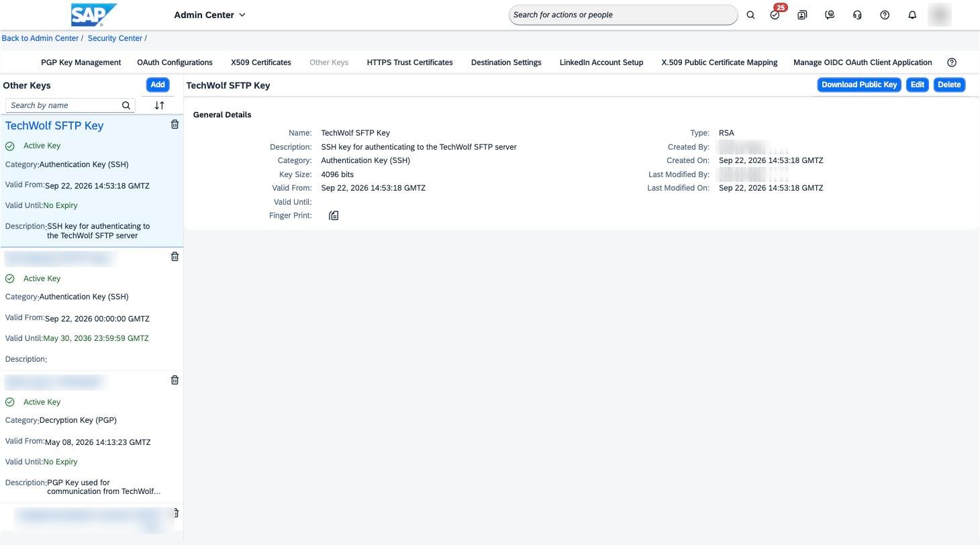Image resolution: width=980 pixels, height=545 pixels.
Task: Click the General Details heading
Action: tap(222, 115)
